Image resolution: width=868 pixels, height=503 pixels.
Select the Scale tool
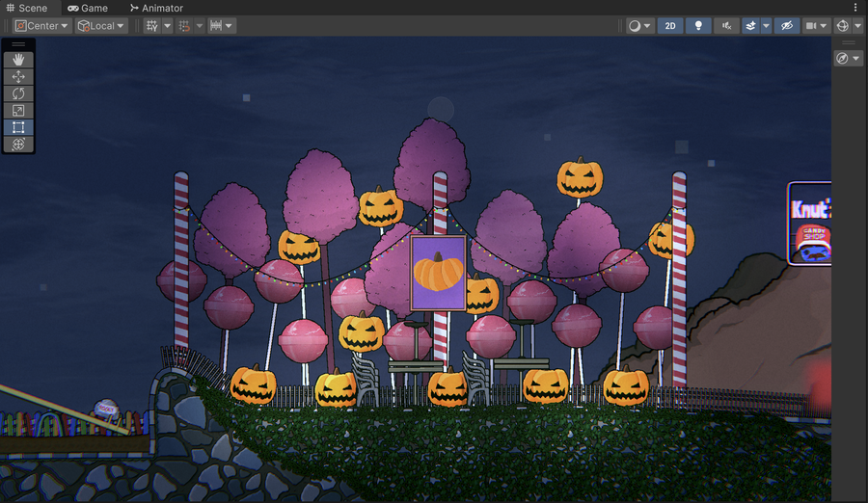(x=18, y=111)
